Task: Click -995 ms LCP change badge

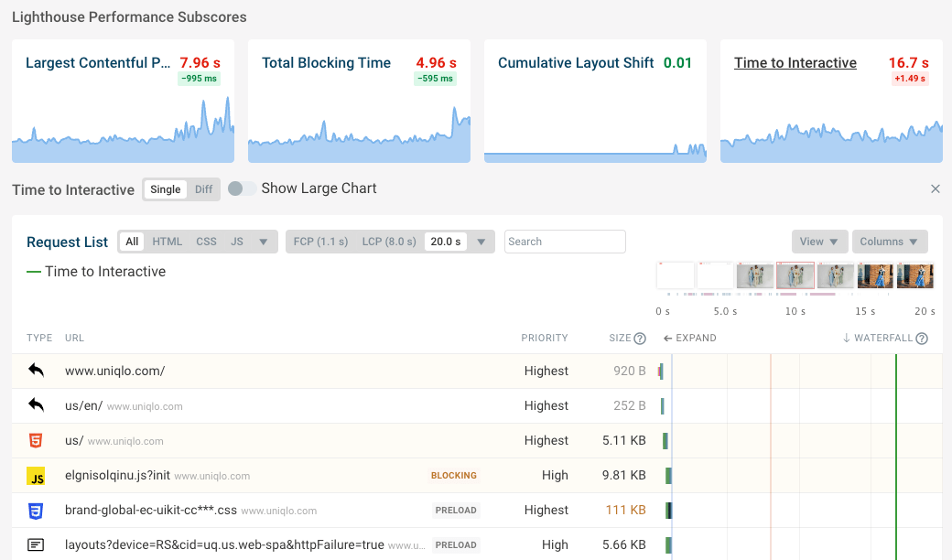Action: 200,79
